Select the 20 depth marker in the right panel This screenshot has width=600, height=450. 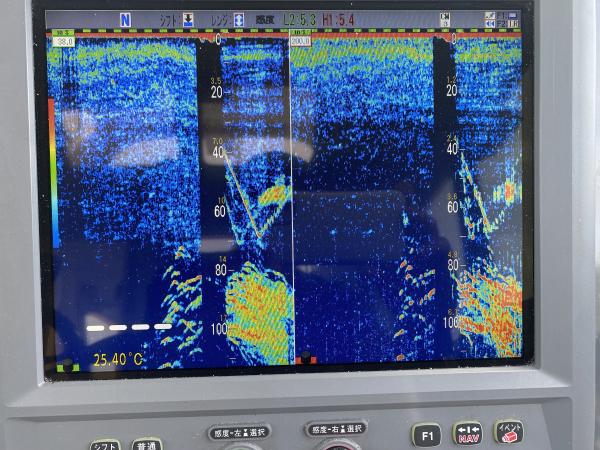tap(452, 90)
